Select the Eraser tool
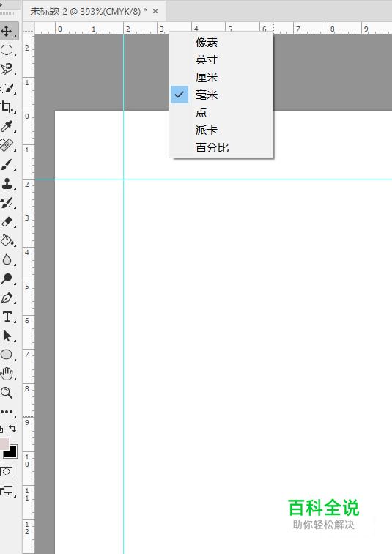Screen dimensions: 392x554 tap(7, 221)
